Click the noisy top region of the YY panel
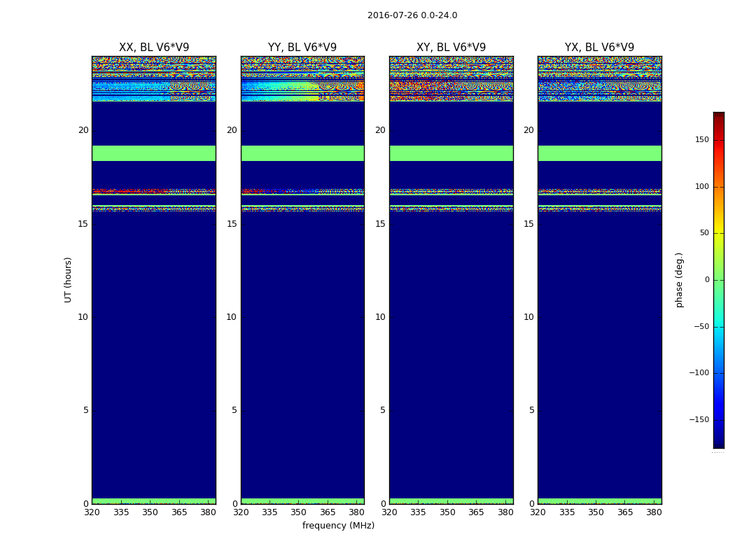 (302, 77)
